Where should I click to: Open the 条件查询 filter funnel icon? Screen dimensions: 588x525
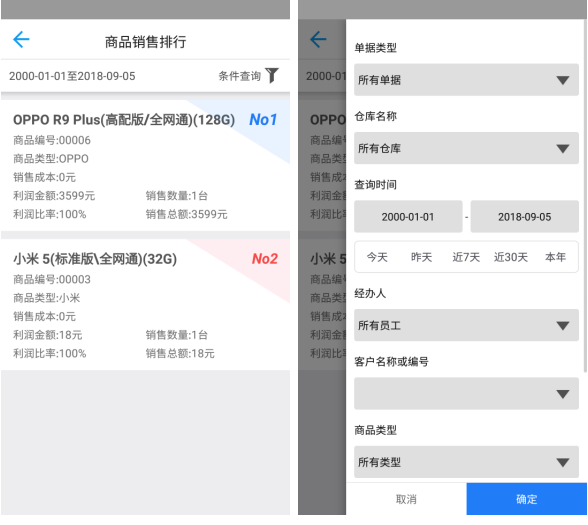[x=272, y=75]
